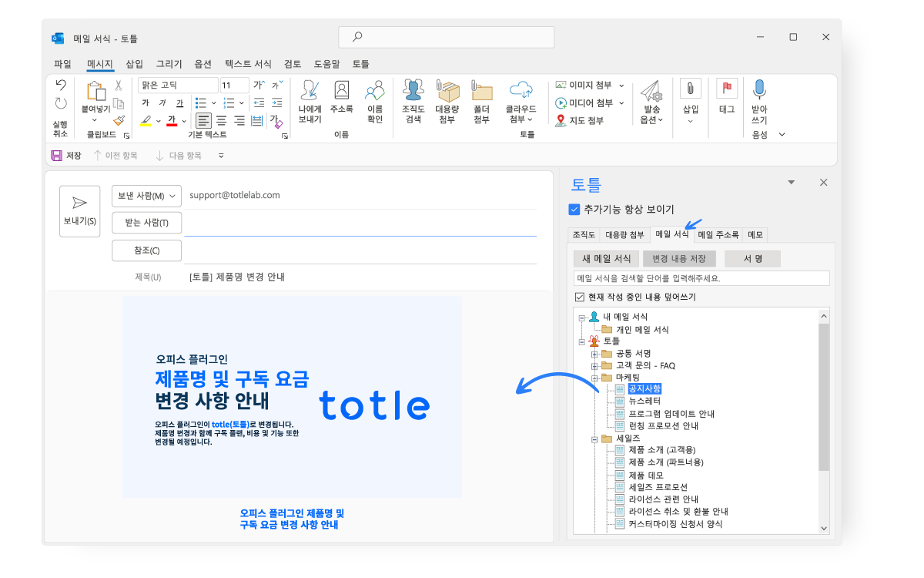Click the Redo circular arrow icon

tap(61, 103)
